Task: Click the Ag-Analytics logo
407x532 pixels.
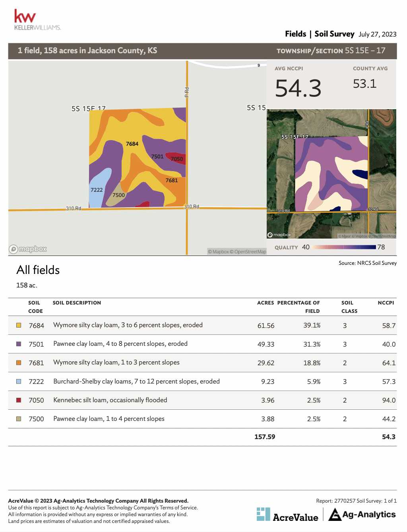Action: click(x=362, y=515)
